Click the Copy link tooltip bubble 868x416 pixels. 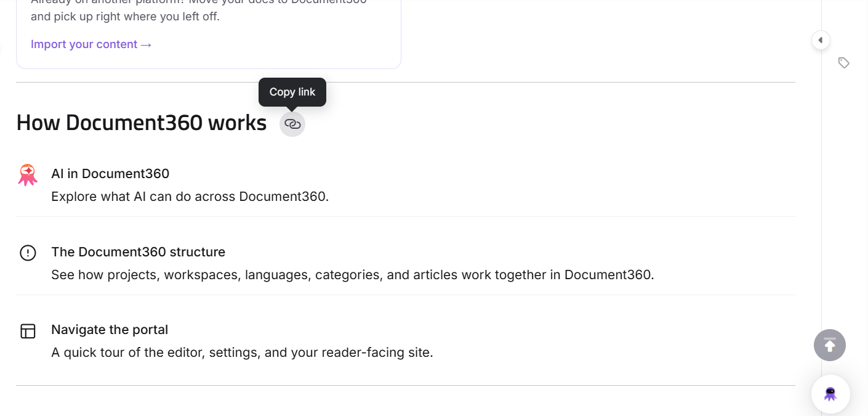[292, 92]
